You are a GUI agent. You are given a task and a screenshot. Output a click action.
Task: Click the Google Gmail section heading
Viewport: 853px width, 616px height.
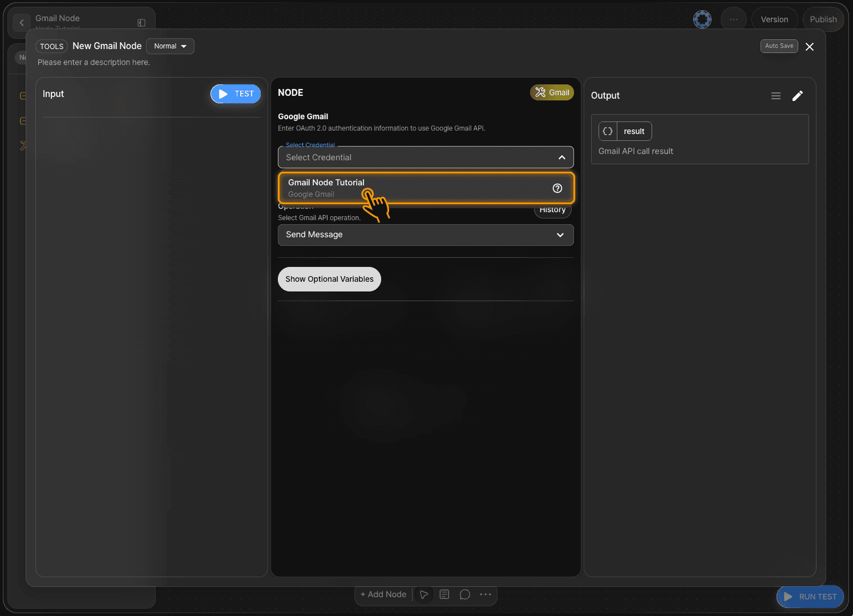click(303, 116)
